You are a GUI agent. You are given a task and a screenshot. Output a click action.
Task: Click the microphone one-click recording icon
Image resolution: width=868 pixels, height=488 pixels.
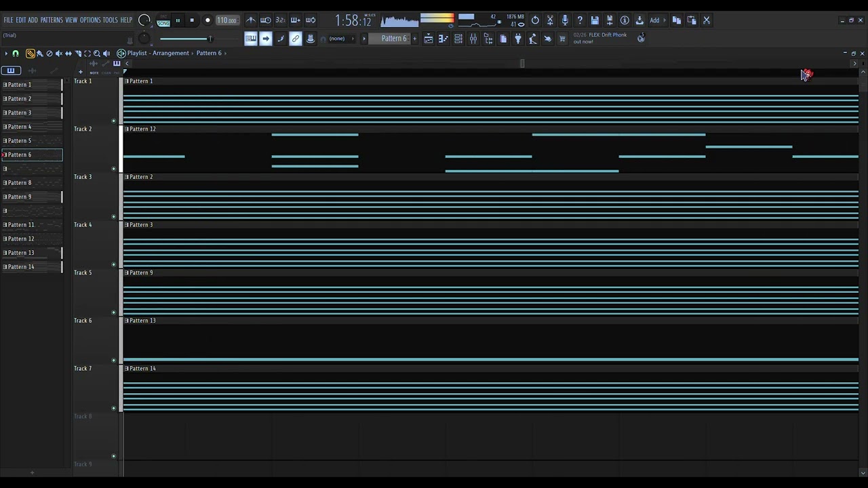565,20
